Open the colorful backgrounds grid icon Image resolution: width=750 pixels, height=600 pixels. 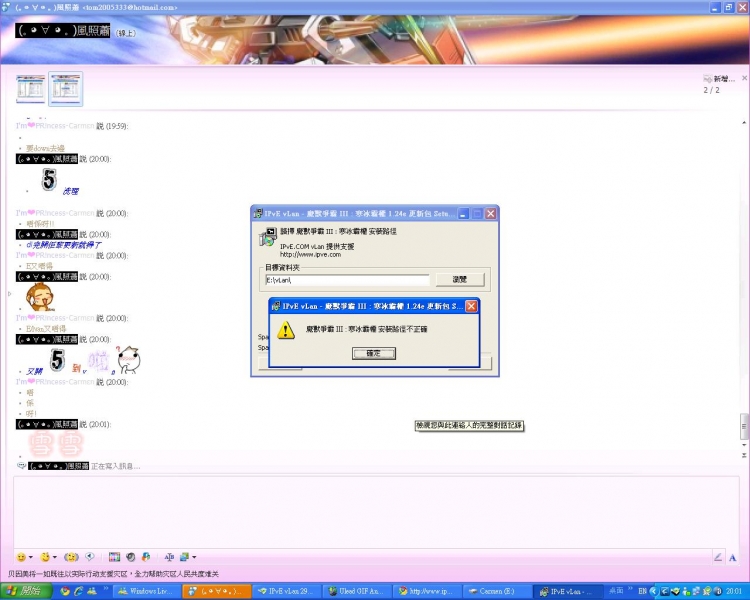[114, 557]
